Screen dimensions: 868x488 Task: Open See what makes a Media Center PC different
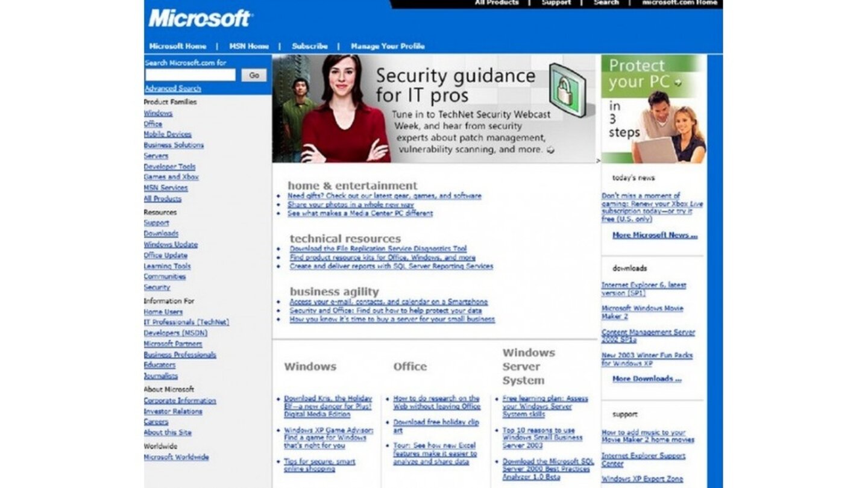click(360, 213)
